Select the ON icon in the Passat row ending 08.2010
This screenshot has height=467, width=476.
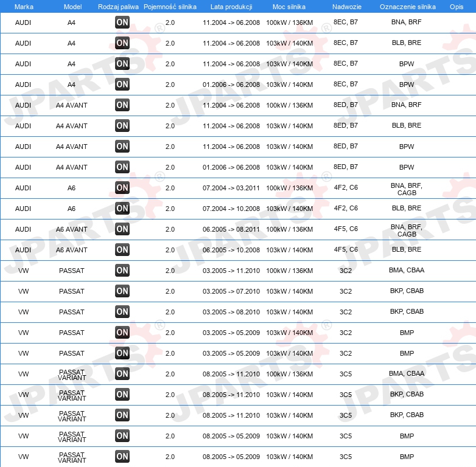[x=122, y=312]
